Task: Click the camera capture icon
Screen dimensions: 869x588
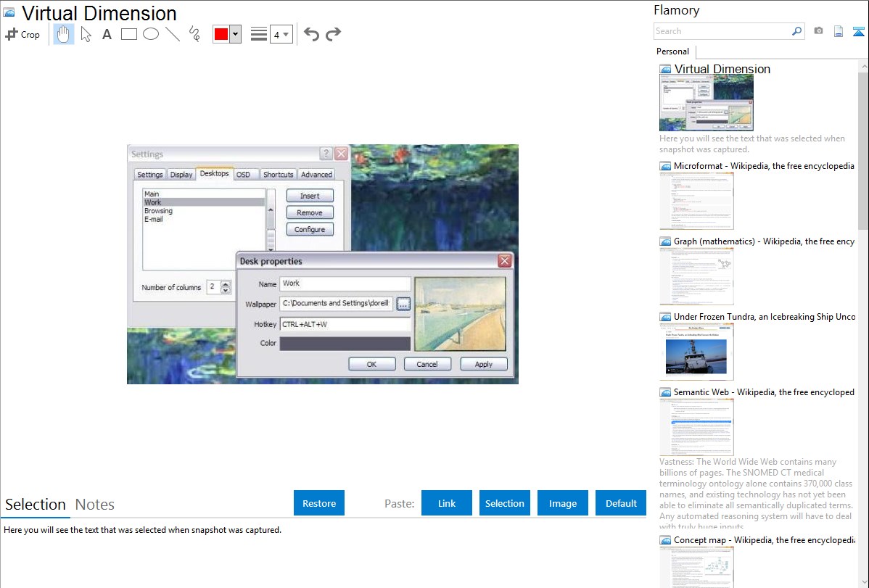Action: pos(818,31)
